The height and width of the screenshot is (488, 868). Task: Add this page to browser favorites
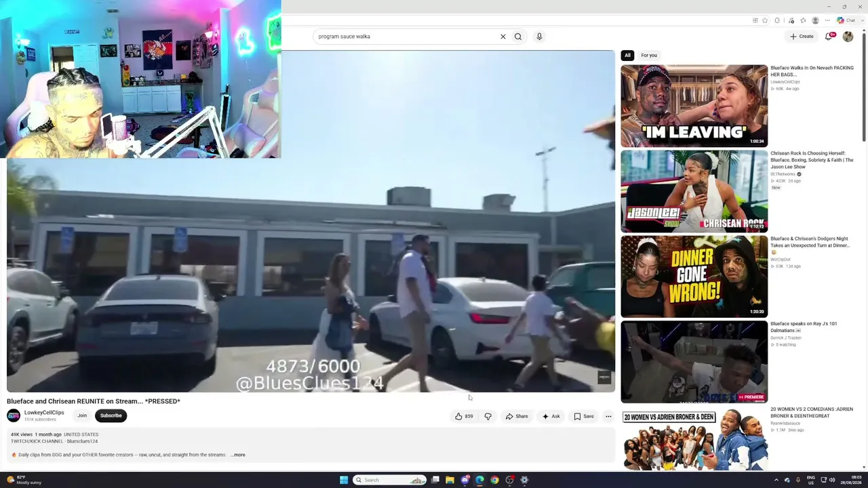pos(765,20)
